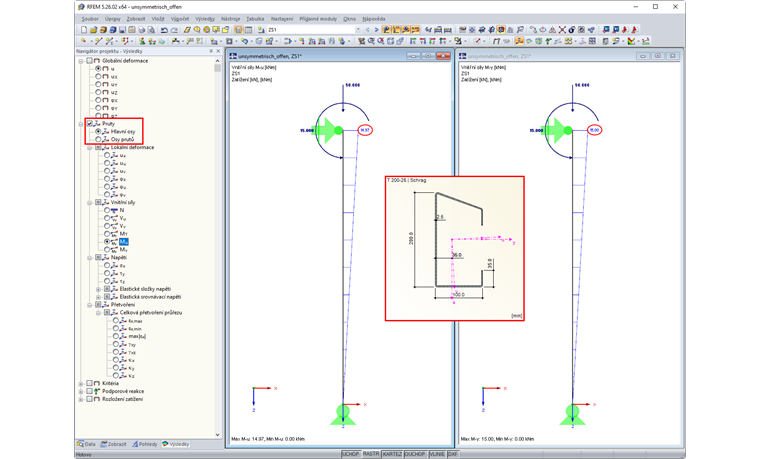This screenshot has height=459, width=760.
Task: Collapse the Vnitřní síly node
Action: pyautogui.click(x=90, y=203)
